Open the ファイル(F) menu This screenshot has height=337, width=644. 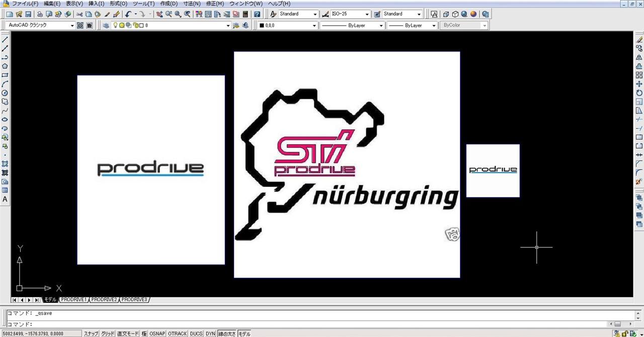(x=25, y=4)
